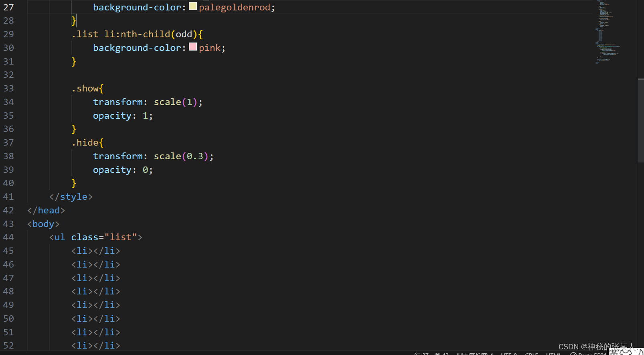
Task: Click 'transform: scale(1);' declaration
Action: [148, 102]
